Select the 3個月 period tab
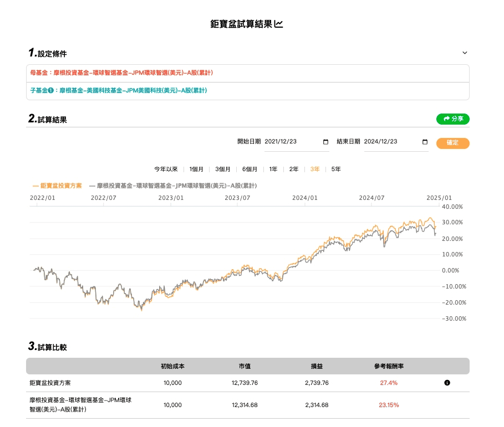Viewport: 504px width, 427px height. (223, 169)
